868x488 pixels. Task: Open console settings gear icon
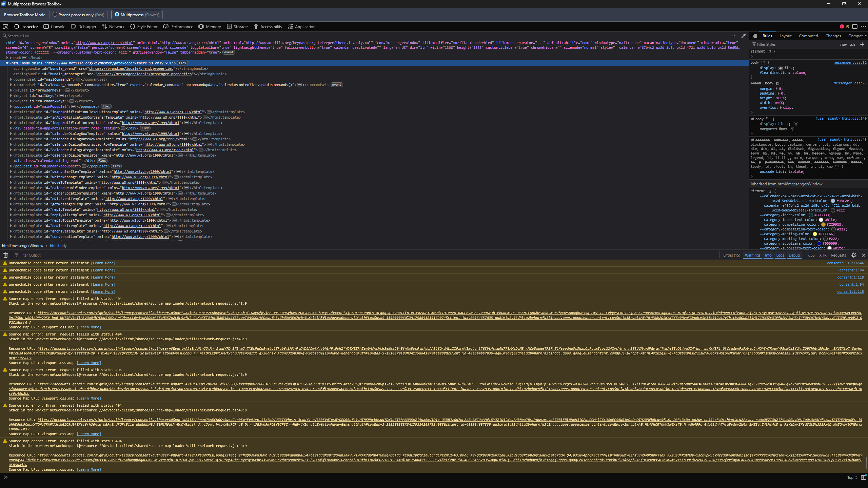854,255
